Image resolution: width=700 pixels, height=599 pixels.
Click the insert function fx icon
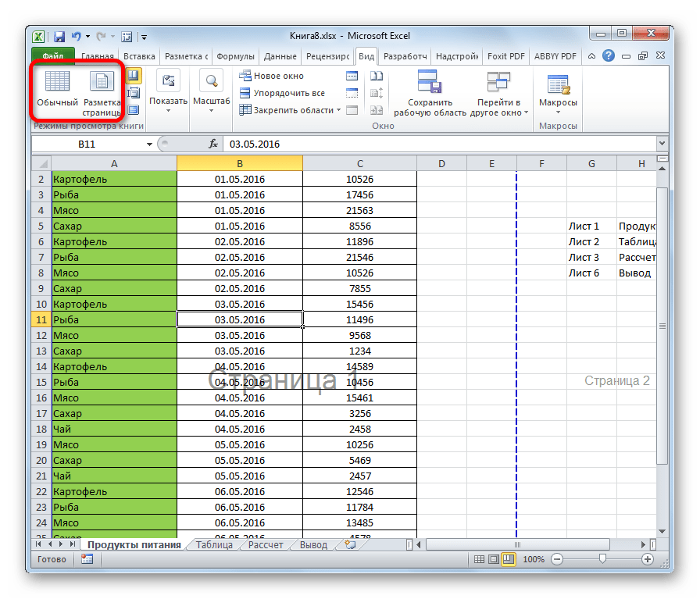click(212, 144)
